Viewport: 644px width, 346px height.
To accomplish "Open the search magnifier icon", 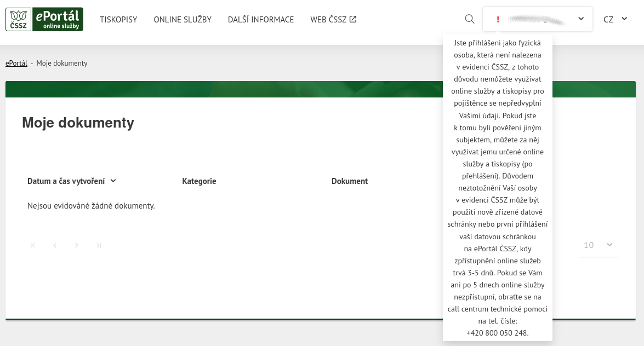I will [x=469, y=19].
